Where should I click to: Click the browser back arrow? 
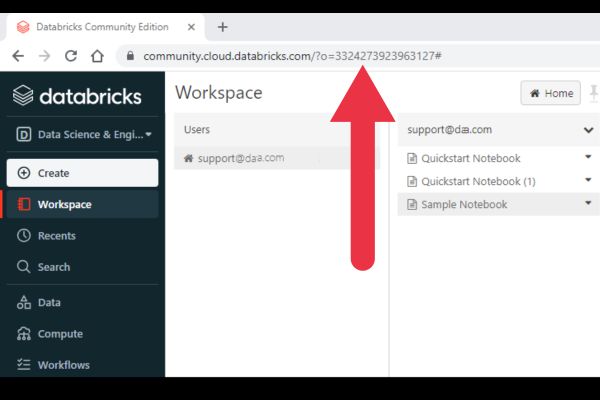(18, 56)
